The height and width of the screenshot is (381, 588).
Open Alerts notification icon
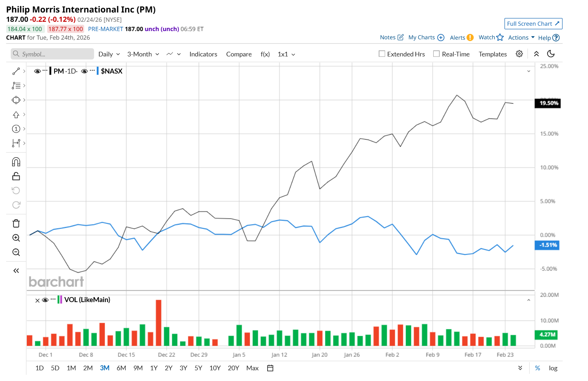(470, 37)
